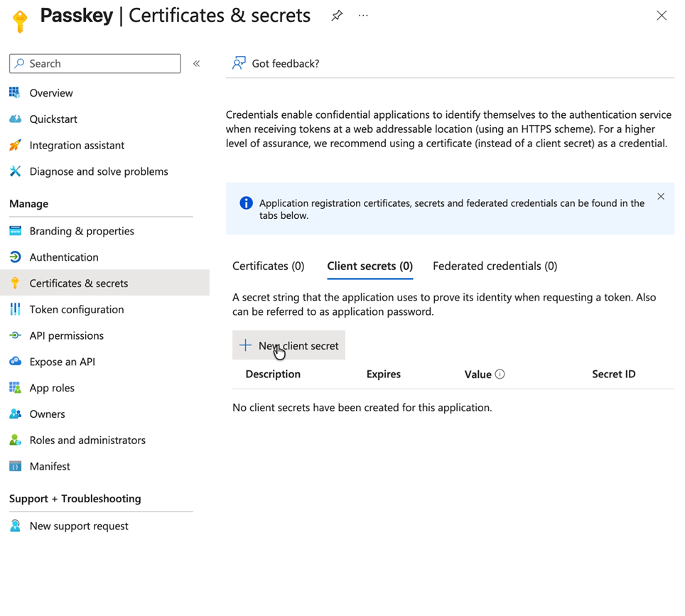Image resolution: width=685 pixels, height=616 pixels.
Task: Switch to the Federated credentials (0) tab
Action: (495, 266)
